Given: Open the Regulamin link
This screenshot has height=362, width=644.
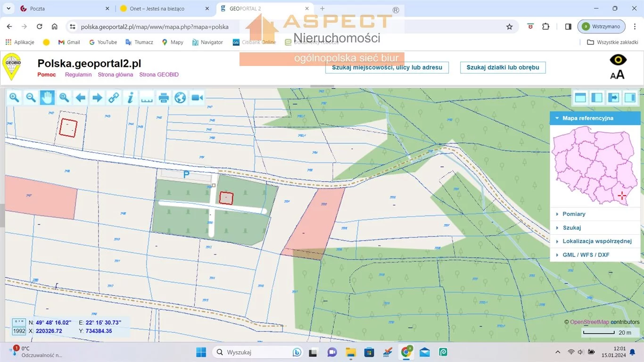Looking at the screenshot, I should (x=78, y=74).
